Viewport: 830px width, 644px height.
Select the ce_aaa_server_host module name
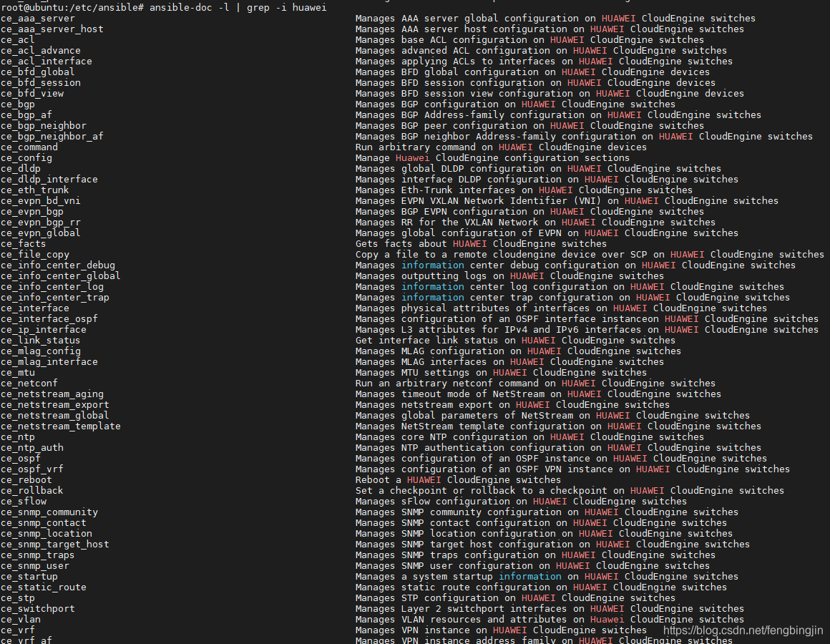click(x=52, y=29)
